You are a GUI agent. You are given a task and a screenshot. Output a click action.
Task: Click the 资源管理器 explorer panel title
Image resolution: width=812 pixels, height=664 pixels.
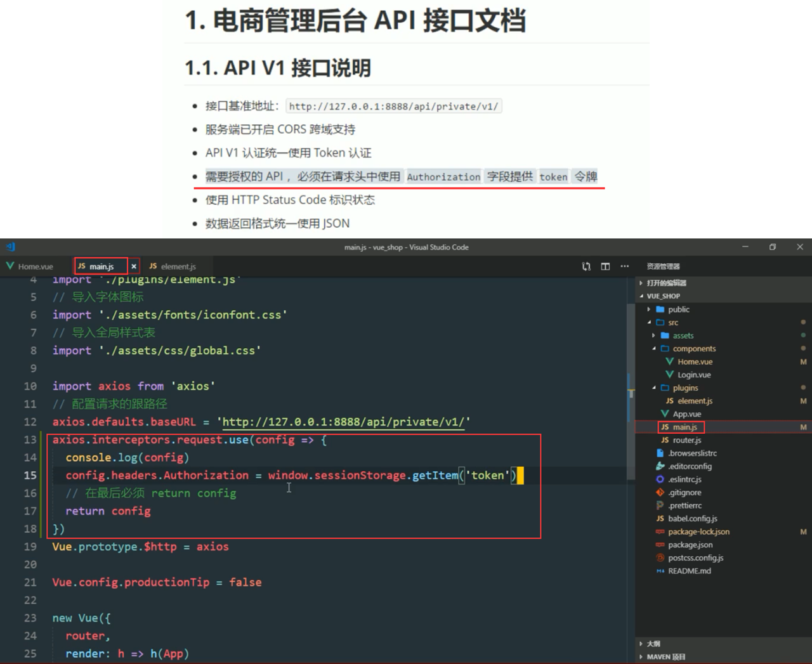[663, 266]
